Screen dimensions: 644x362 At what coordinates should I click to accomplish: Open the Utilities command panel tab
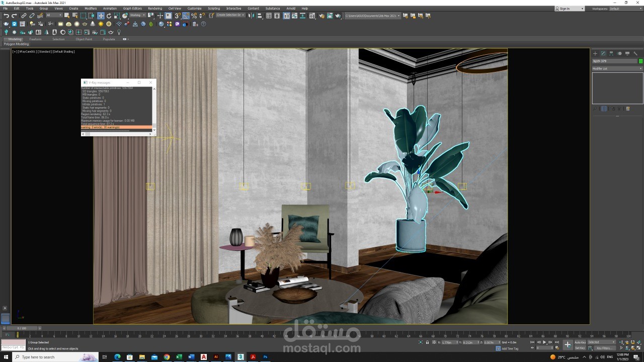tap(635, 53)
